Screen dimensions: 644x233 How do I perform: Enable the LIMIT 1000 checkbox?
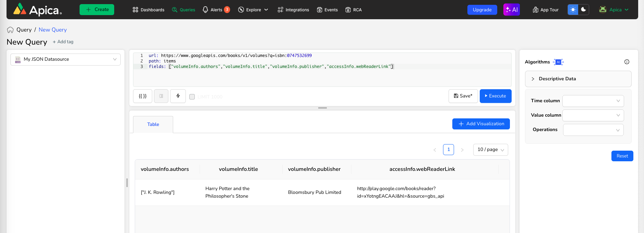click(x=192, y=97)
